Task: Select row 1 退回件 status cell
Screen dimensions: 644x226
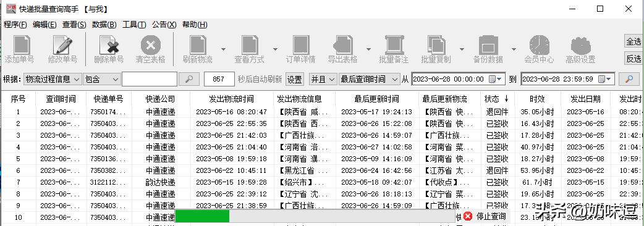Action: [497, 112]
